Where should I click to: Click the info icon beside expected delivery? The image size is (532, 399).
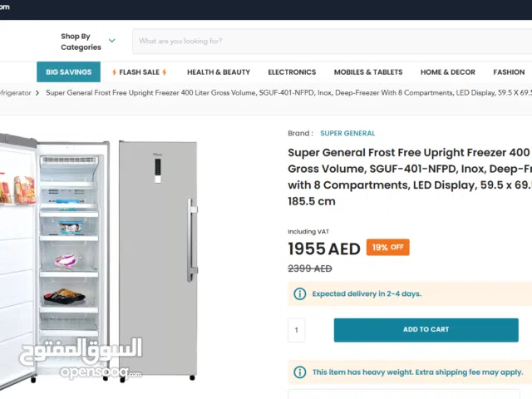coord(300,293)
